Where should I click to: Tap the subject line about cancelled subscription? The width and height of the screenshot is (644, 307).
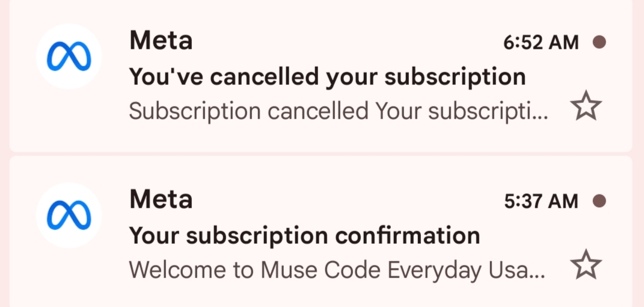click(327, 77)
